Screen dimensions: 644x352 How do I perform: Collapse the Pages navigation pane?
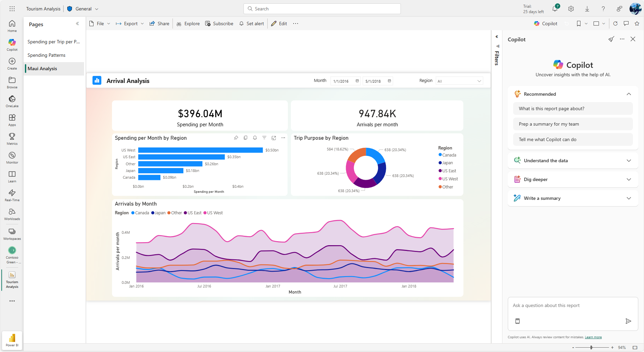(77, 24)
